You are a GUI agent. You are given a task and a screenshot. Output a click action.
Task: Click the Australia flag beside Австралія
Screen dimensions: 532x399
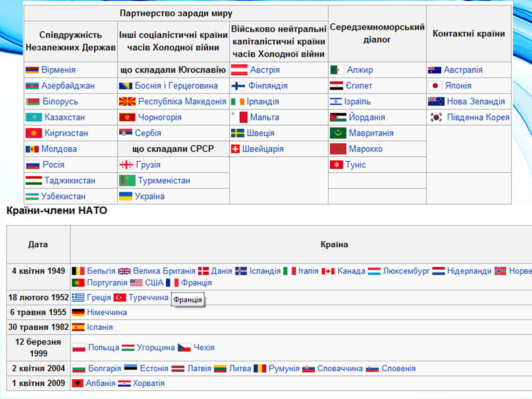pos(435,70)
